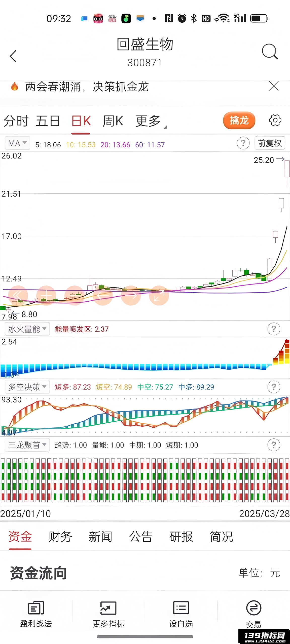290x644 pixels.
Task: Open the 两会春潮涌 banner link
Action: 87,87
